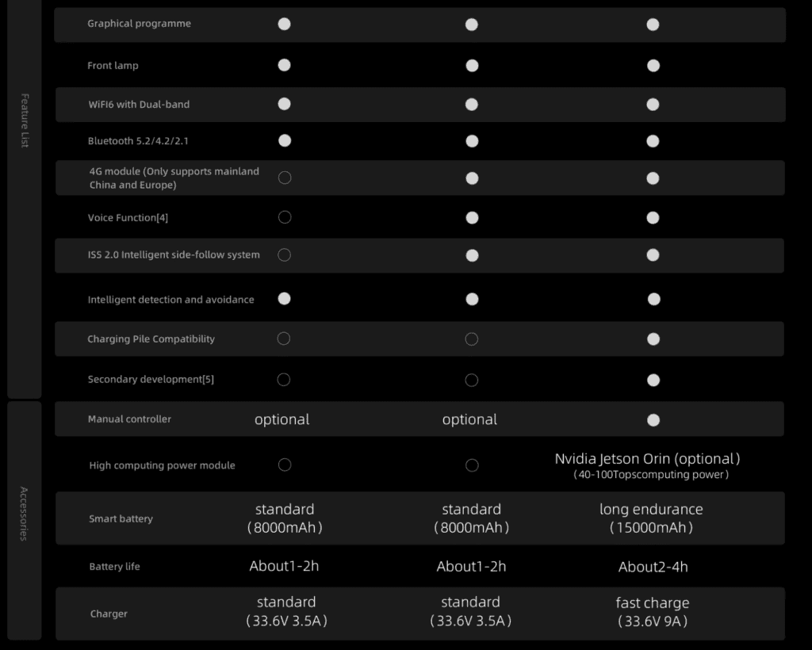
Task: Click the Bluetooth 5.2/4.2/2.1 row label
Action: point(138,141)
